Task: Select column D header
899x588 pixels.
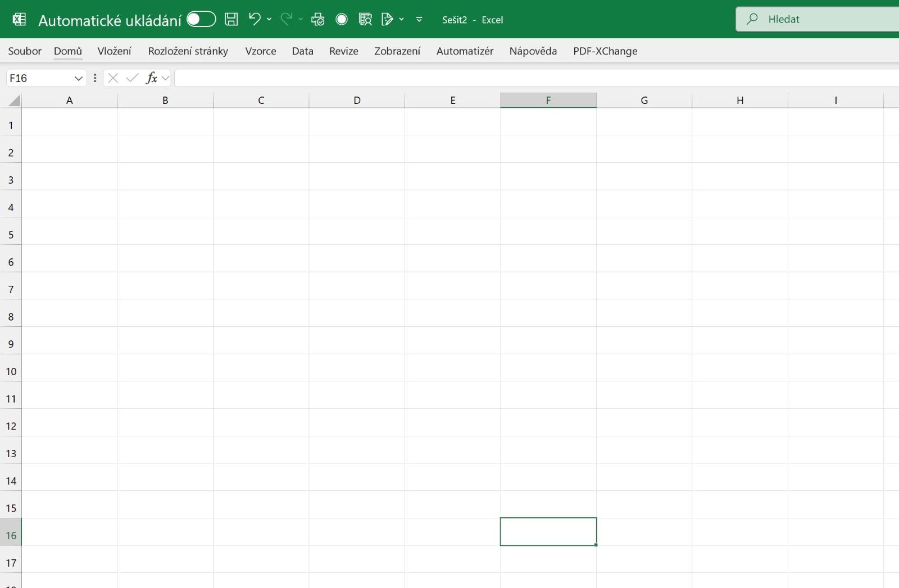Action: click(x=357, y=101)
